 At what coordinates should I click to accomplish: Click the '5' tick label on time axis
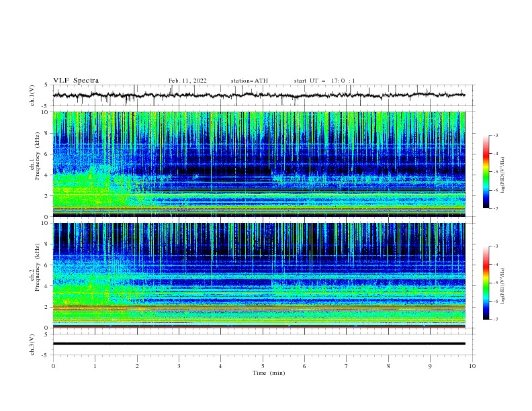click(x=263, y=366)
